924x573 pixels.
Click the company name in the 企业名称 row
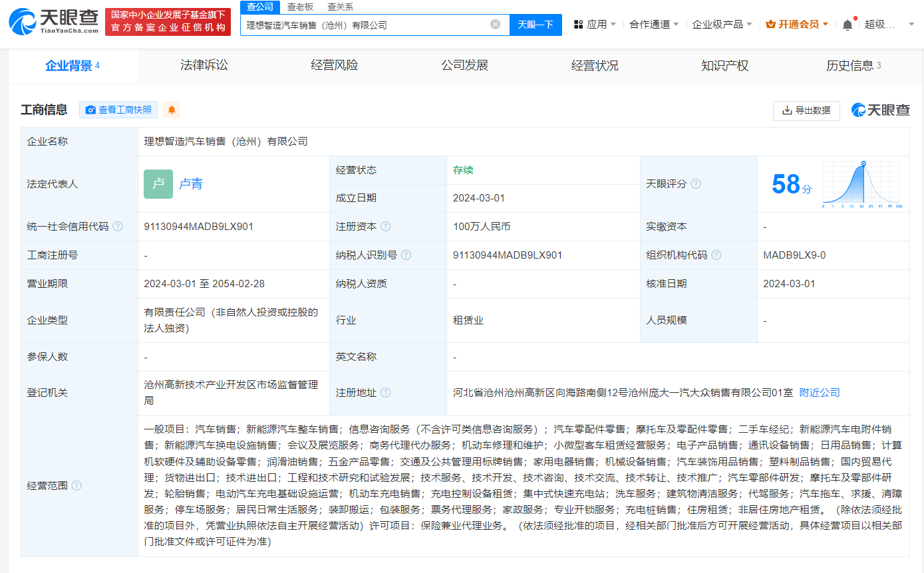[x=226, y=142]
